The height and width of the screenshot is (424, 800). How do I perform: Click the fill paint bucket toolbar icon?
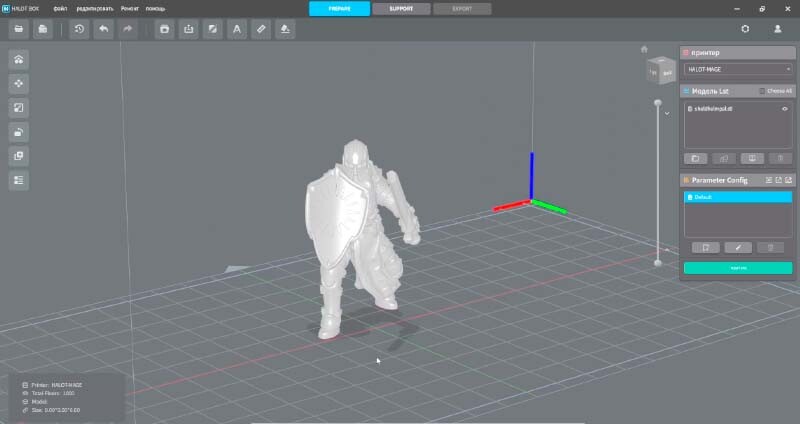(x=285, y=29)
